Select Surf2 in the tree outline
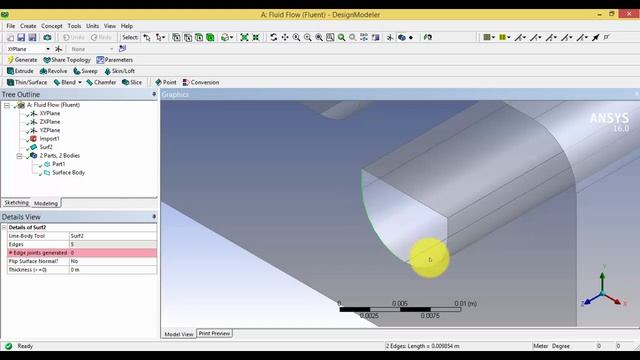This screenshot has height=360, width=640. [x=46, y=147]
